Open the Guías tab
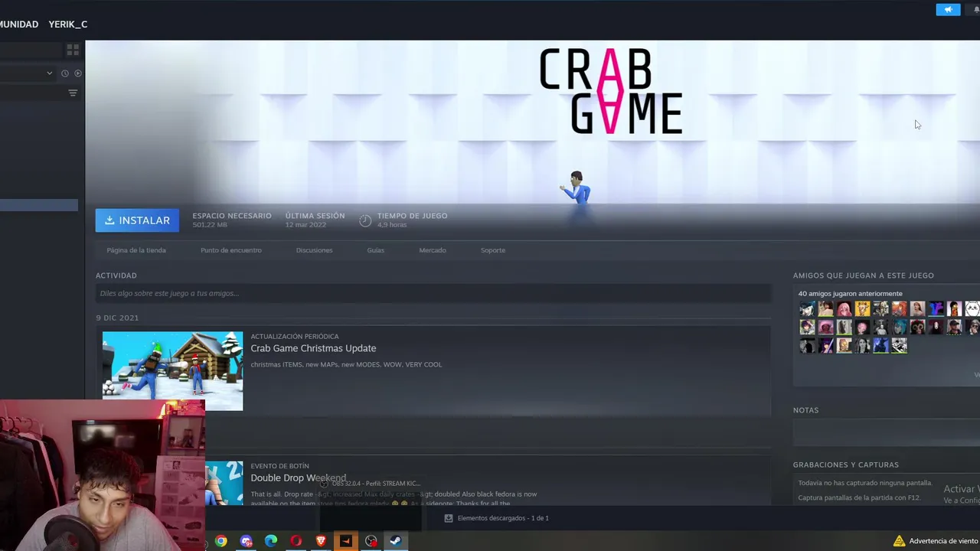This screenshot has height=551, width=980. (x=375, y=250)
